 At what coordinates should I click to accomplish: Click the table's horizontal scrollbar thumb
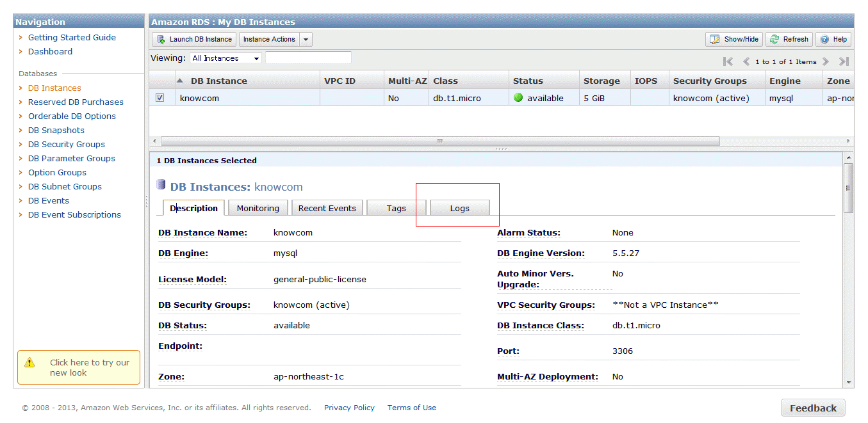pos(440,141)
